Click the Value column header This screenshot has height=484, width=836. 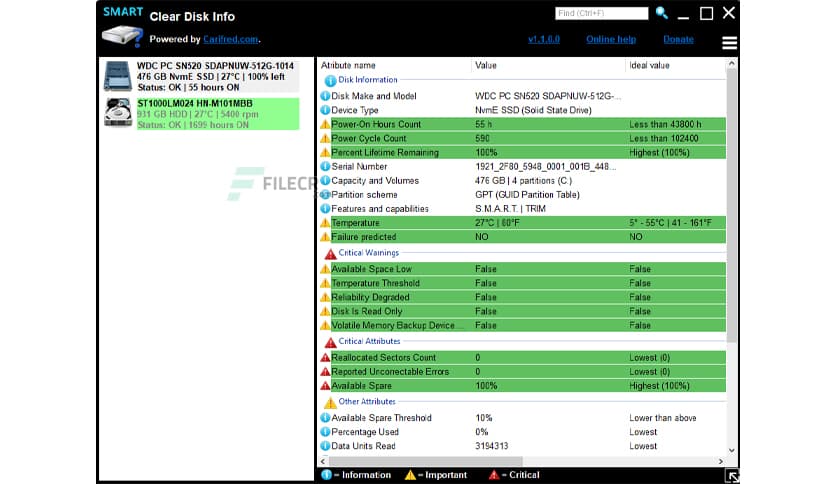[x=486, y=65]
